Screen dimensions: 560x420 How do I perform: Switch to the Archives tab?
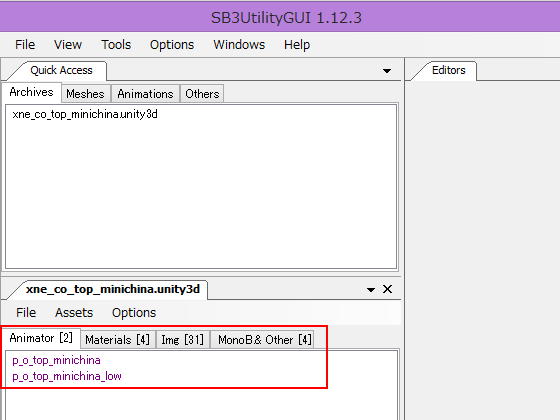point(31,92)
